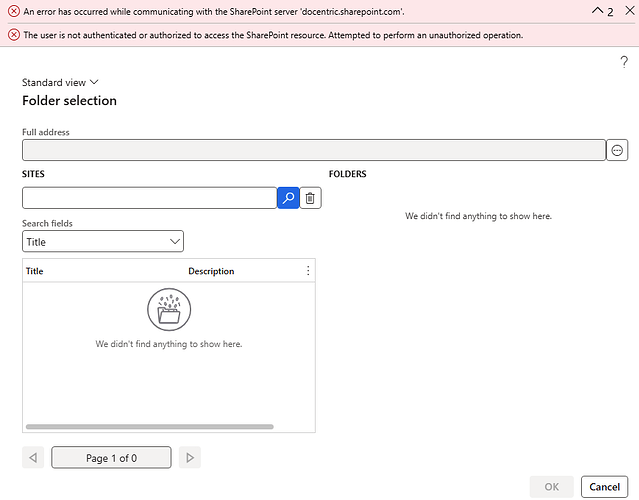Image resolution: width=639 pixels, height=500 pixels.
Task: Click the Page 1 of 0 box
Action: click(x=111, y=458)
